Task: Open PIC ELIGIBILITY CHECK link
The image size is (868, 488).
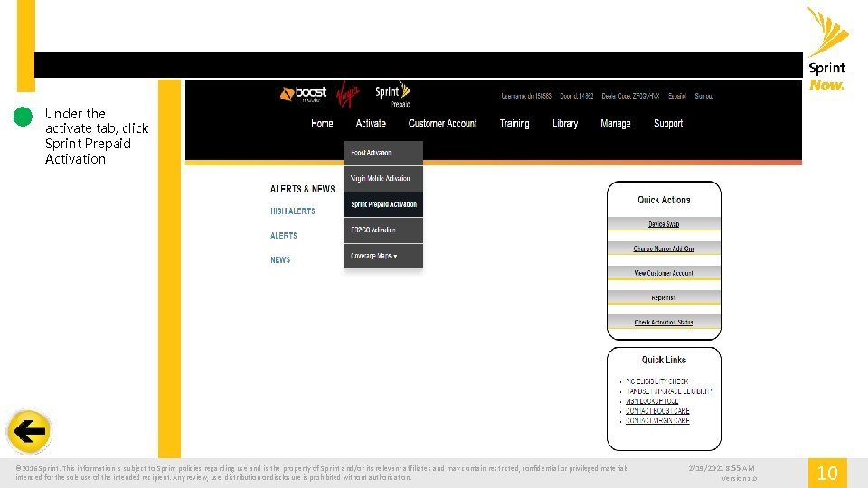Action: point(657,381)
